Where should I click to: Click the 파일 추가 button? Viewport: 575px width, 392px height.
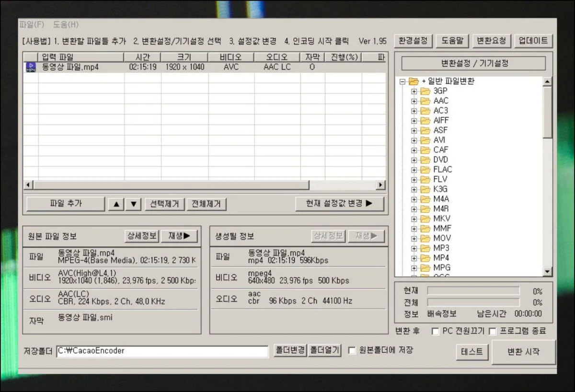point(66,204)
